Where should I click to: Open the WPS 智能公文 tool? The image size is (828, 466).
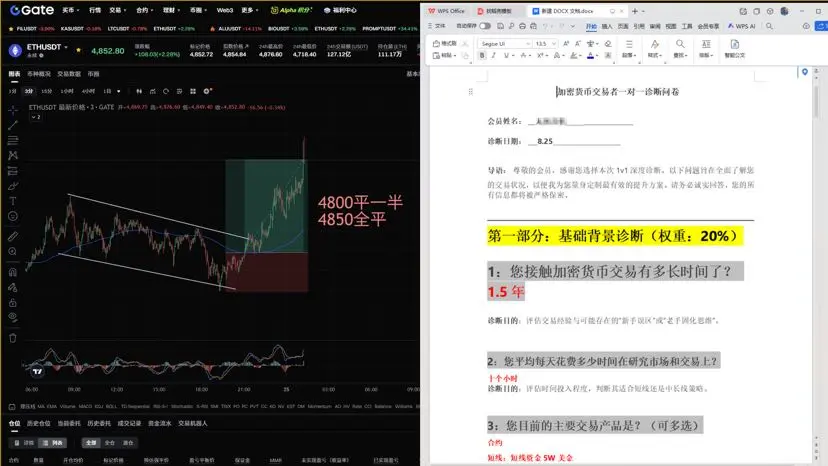click(735, 49)
